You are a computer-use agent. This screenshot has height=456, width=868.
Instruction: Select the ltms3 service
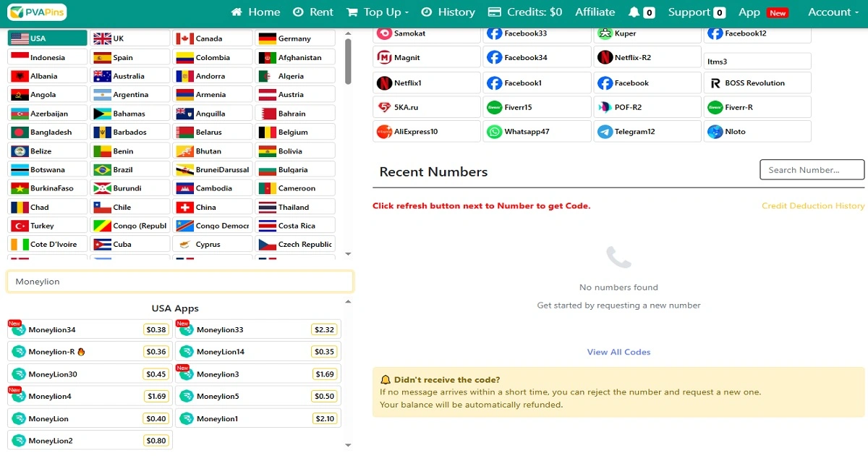(757, 62)
